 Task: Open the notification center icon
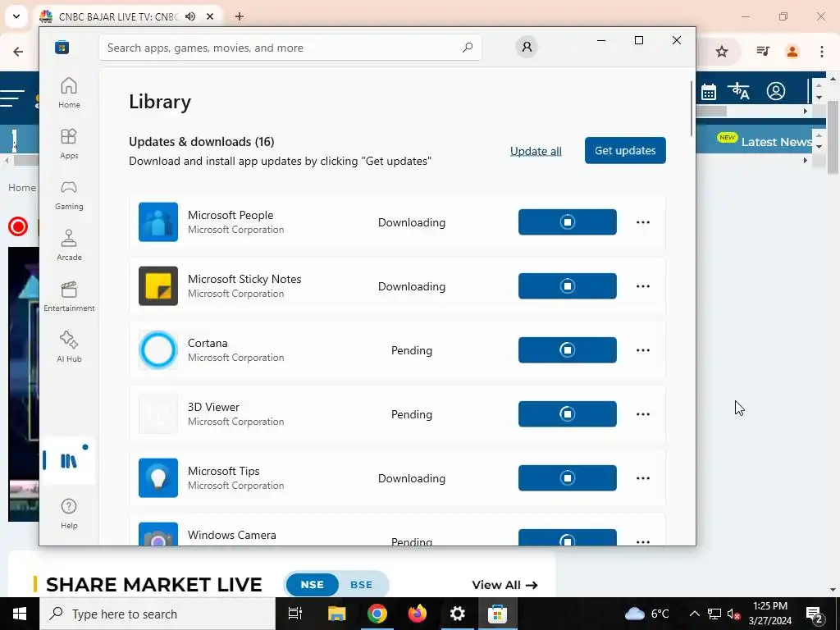(x=815, y=614)
